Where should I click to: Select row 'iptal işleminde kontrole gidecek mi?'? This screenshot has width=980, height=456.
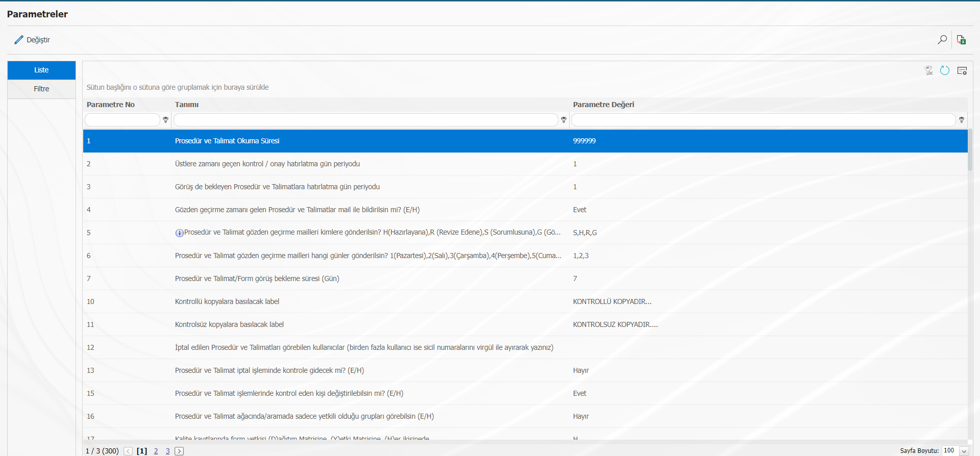pos(525,370)
